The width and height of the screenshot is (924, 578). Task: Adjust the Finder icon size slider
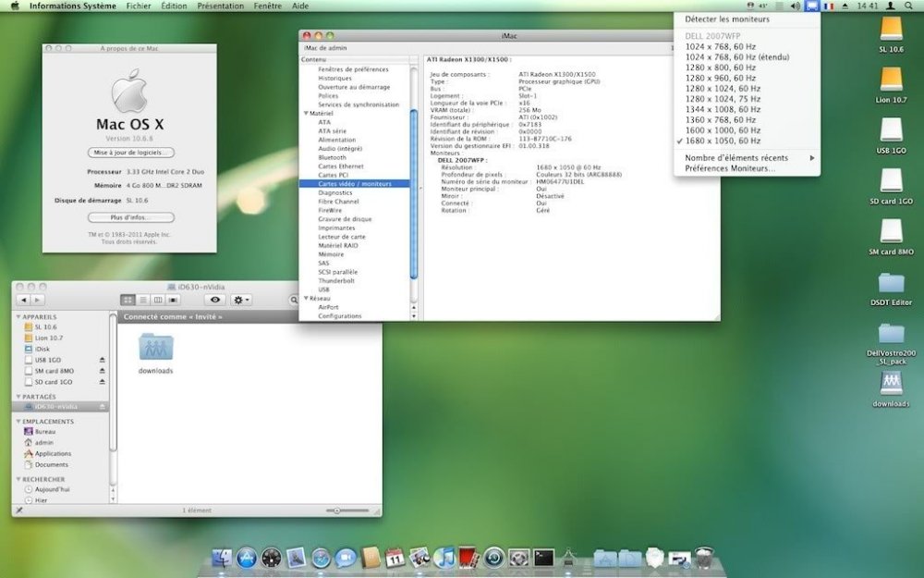coord(338,510)
